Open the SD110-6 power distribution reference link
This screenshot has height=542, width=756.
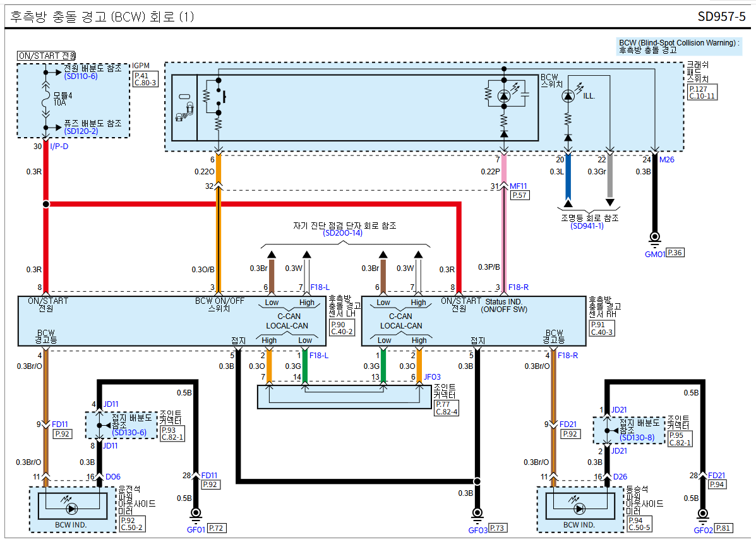81,76
